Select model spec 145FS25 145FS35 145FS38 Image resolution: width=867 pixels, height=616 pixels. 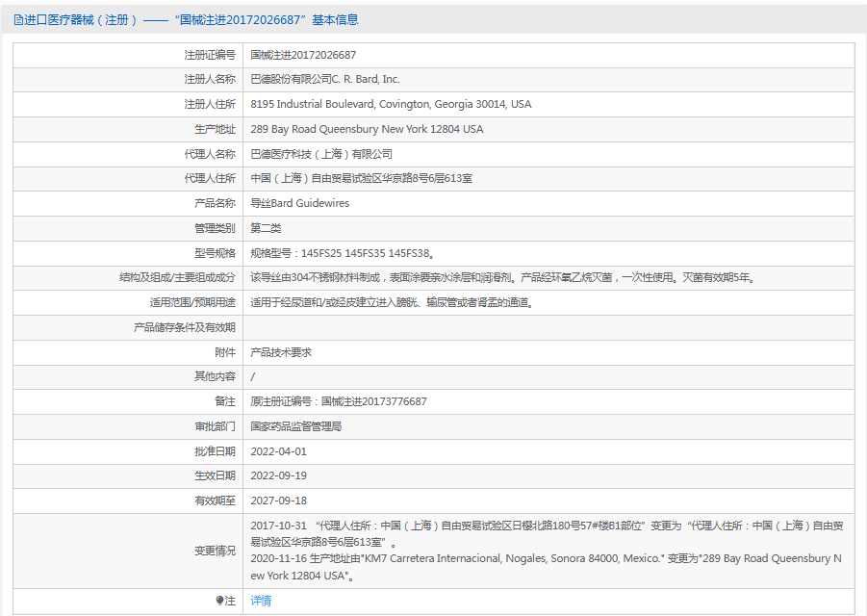click(343, 253)
